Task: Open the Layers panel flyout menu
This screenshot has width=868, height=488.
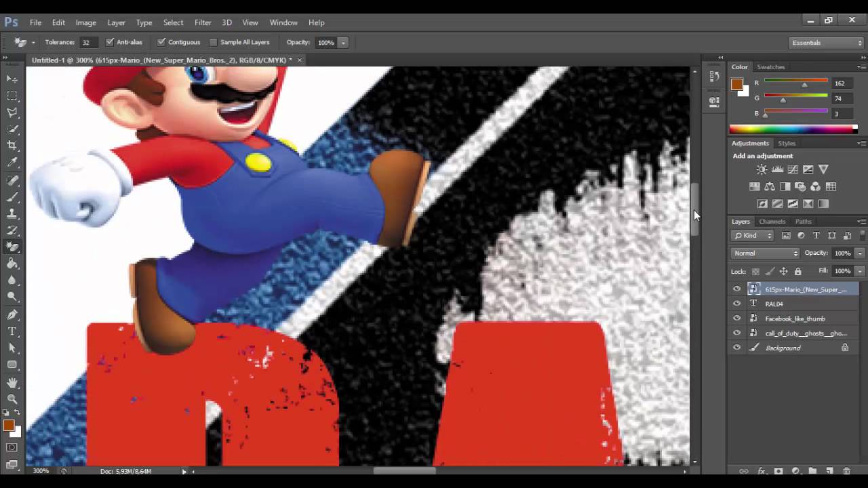Action: (x=861, y=222)
